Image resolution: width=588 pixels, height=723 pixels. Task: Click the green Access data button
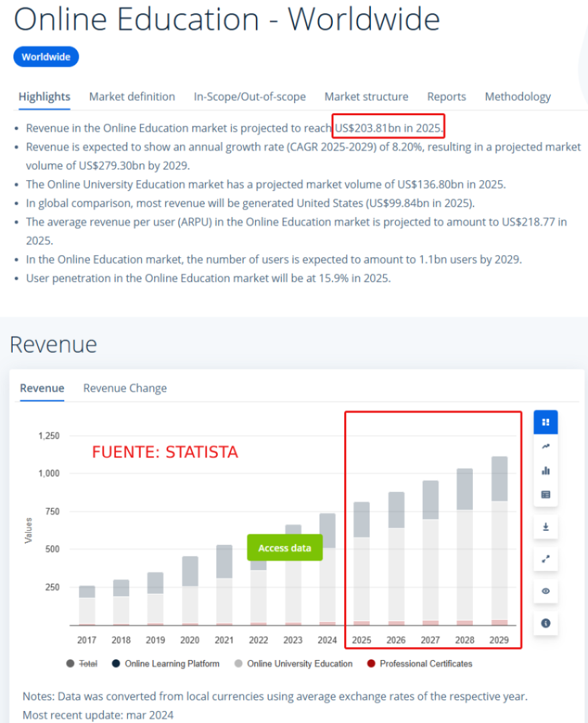(285, 548)
